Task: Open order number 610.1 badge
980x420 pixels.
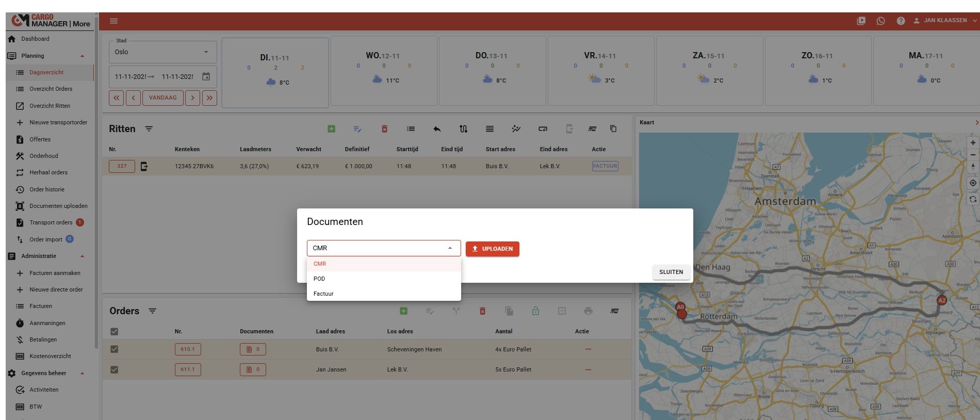Action: point(188,349)
